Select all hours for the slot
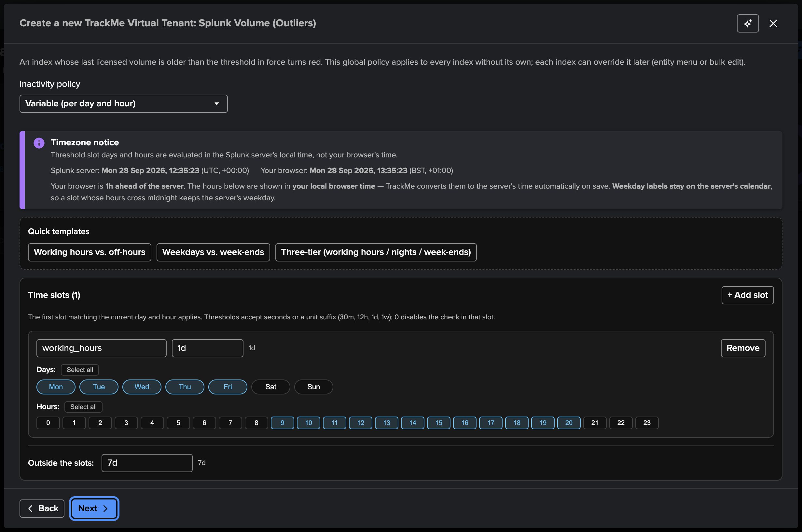The width and height of the screenshot is (802, 532). 83,407
